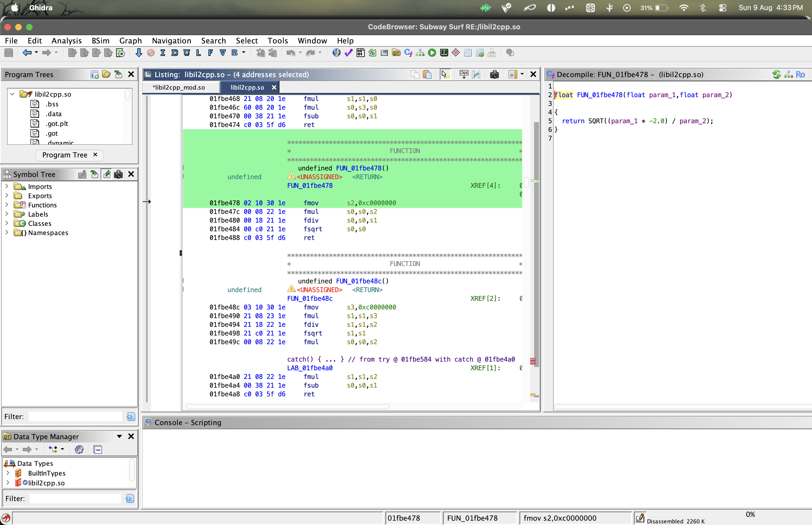812x525 pixels.
Task: Open the Decompiler (Cf) toolbar icon
Action: tap(408, 53)
